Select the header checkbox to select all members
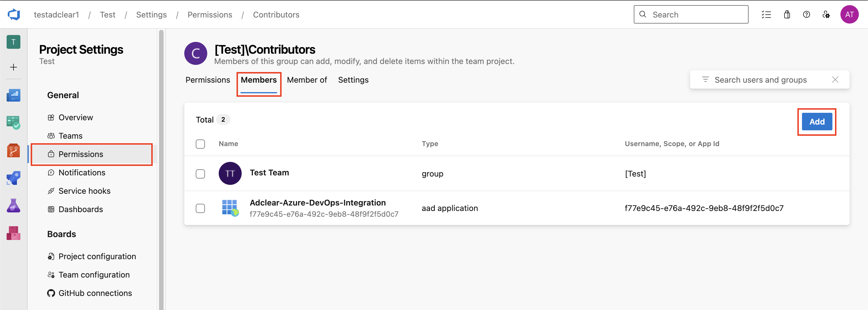The height and width of the screenshot is (310, 868). coord(200,144)
